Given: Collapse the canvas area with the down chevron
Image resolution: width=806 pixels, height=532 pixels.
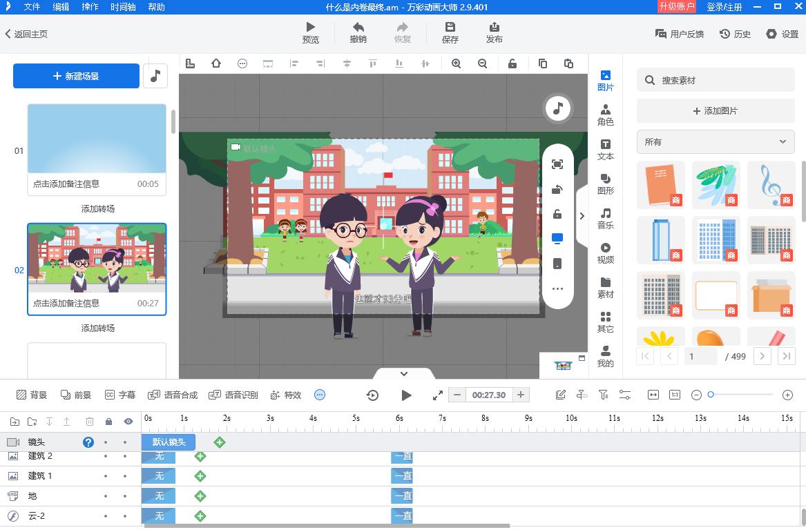Looking at the screenshot, I should pos(403,373).
